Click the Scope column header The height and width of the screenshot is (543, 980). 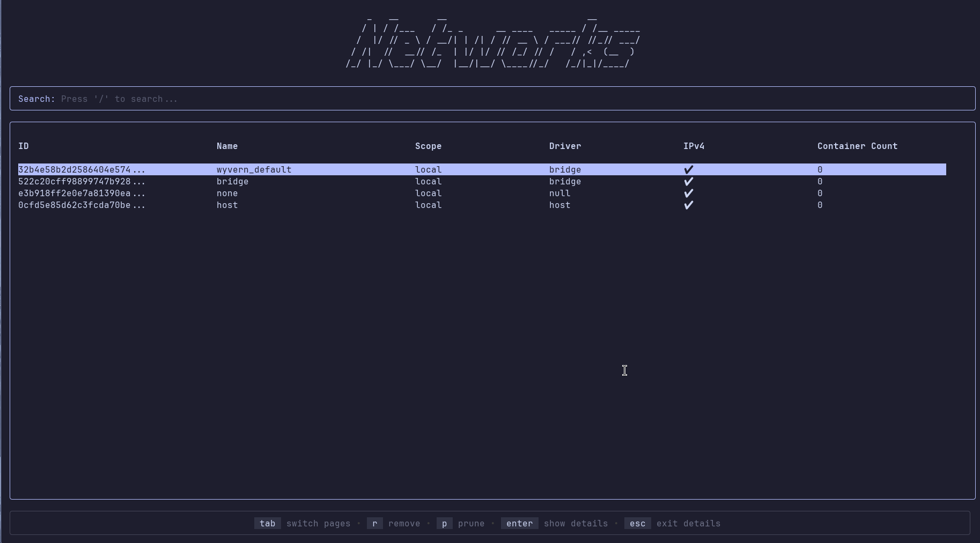click(x=428, y=146)
